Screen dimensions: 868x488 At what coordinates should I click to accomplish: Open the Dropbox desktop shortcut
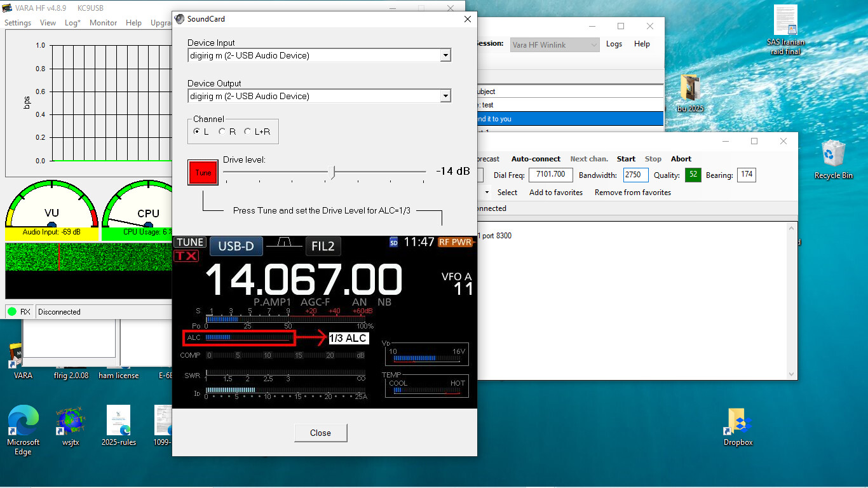(x=737, y=422)
